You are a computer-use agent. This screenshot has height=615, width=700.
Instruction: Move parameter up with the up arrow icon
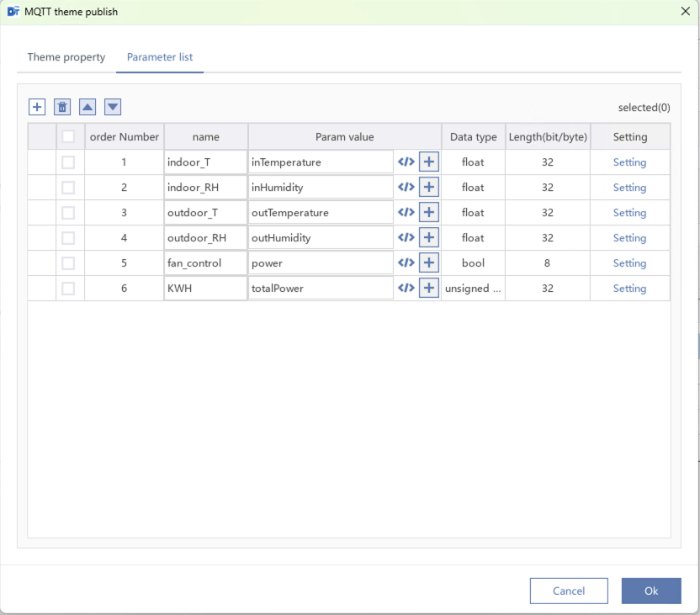pyautogui.click(x=87, y=107)
